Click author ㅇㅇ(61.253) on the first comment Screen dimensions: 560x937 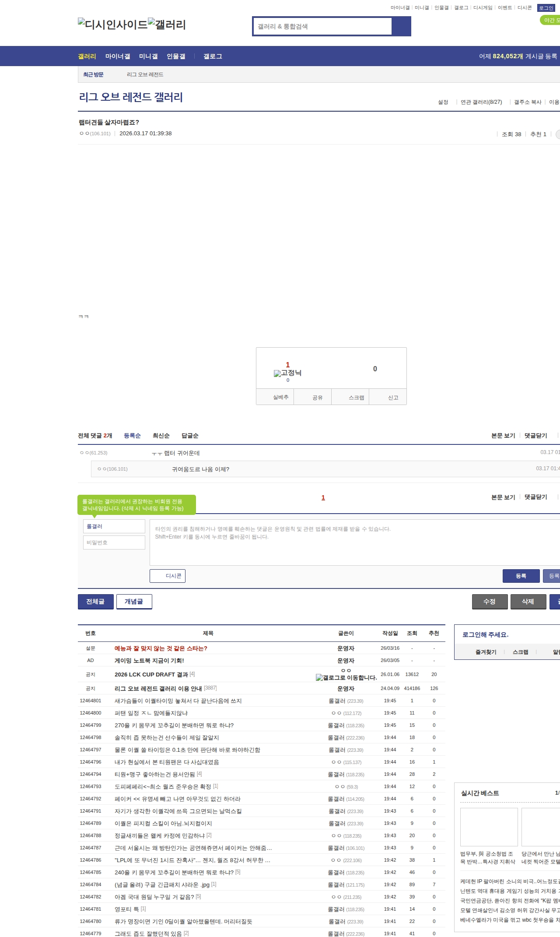click(94, 453)
